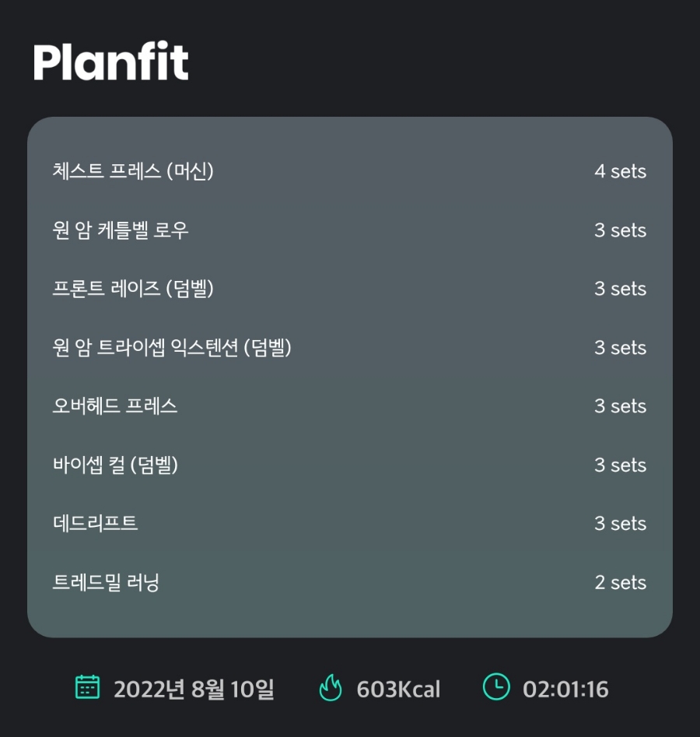The height and width of the screenshot is (737, 700).
Task: Click the 603Kcal calories text
Action: point(398,690)
